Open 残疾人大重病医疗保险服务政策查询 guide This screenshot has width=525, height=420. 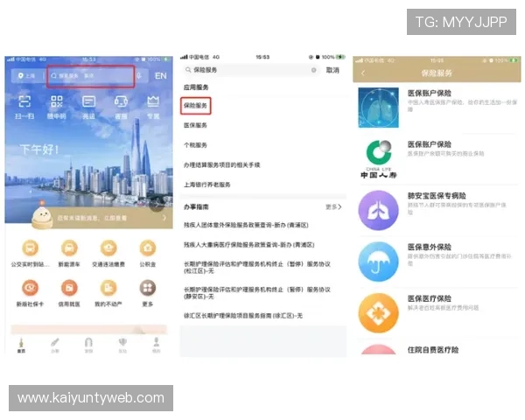tap(249, 245)
